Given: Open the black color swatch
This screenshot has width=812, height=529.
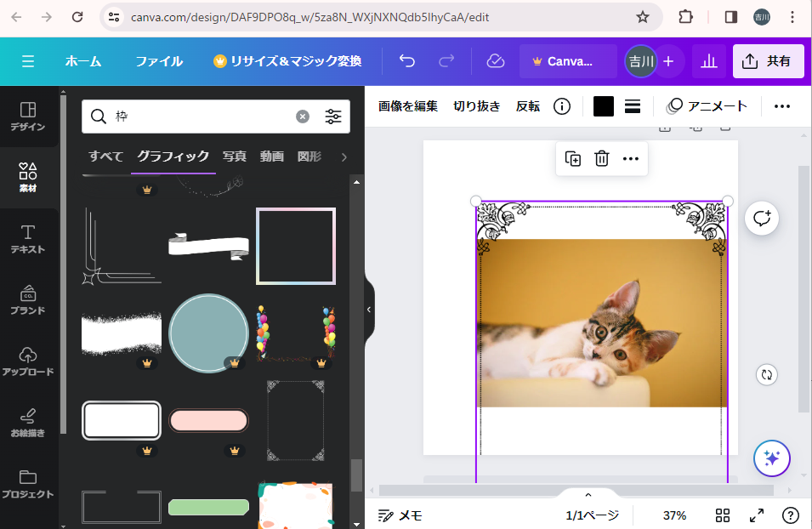Looking at the screenshot, I should (604, 106).
